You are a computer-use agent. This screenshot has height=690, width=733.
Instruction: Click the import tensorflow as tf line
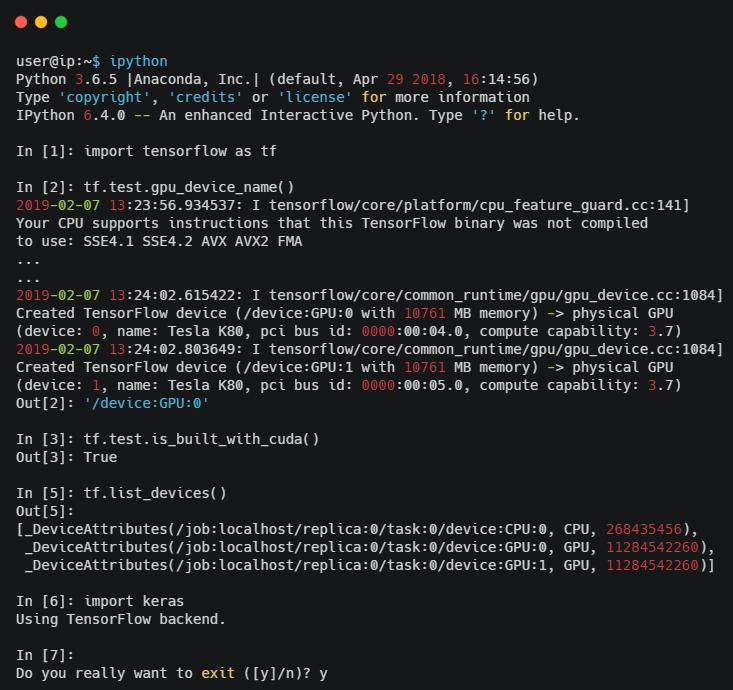[x=180, y=151]
